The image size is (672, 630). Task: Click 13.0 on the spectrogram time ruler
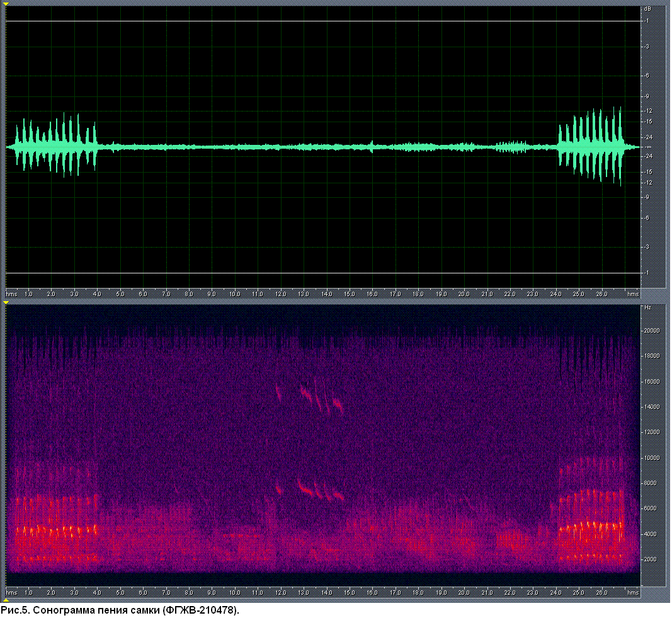click(x=304, y=593)
